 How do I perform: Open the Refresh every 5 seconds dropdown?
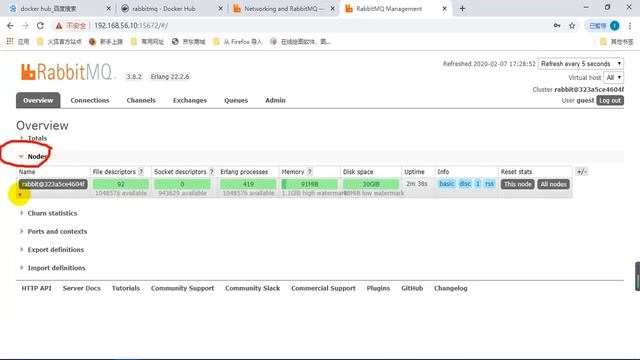581,64
